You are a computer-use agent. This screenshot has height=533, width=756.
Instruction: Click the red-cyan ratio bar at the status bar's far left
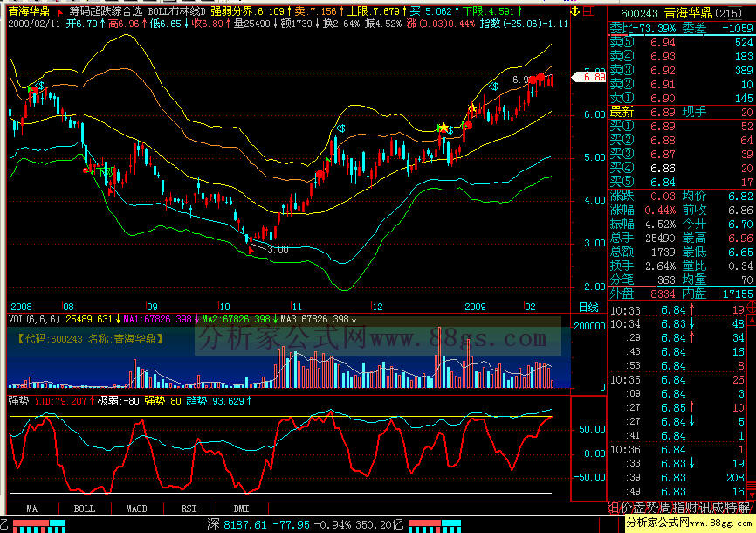(x=39, y=526)
